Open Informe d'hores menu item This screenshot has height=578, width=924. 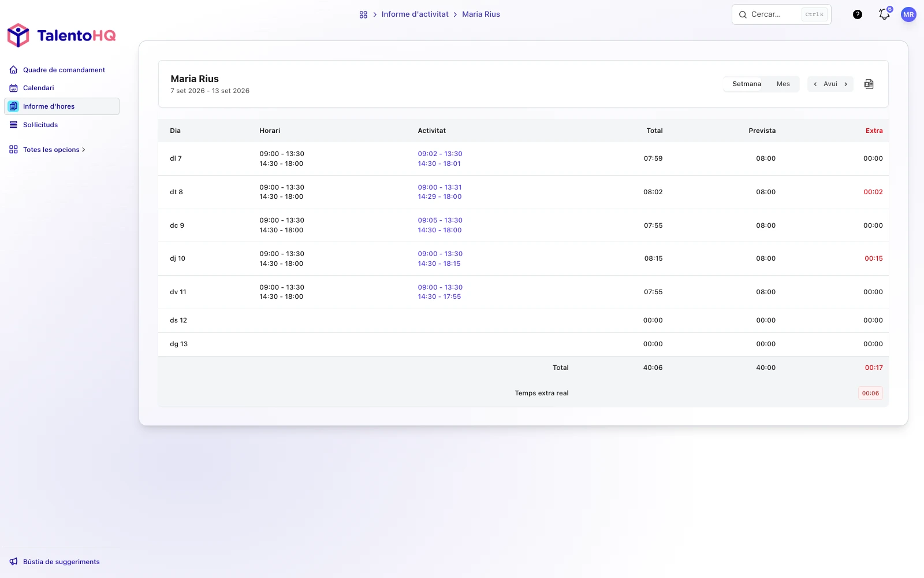62,106
